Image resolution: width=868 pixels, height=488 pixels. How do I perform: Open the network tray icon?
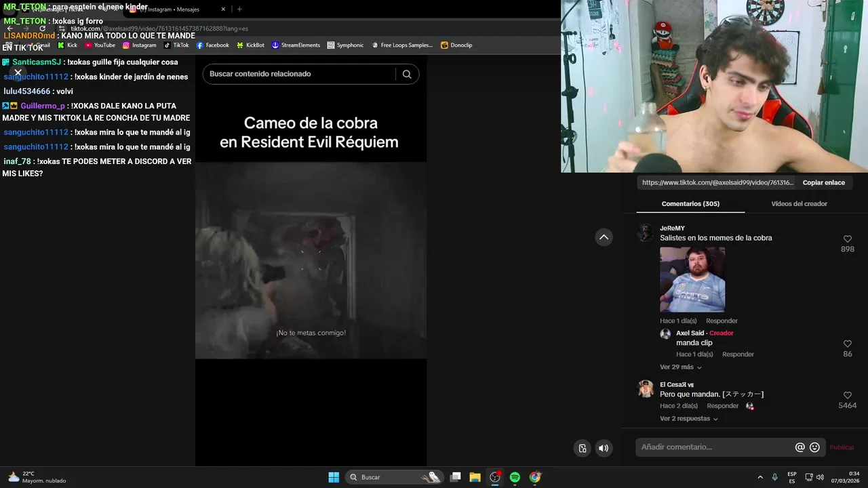click(x=809, y=477)
